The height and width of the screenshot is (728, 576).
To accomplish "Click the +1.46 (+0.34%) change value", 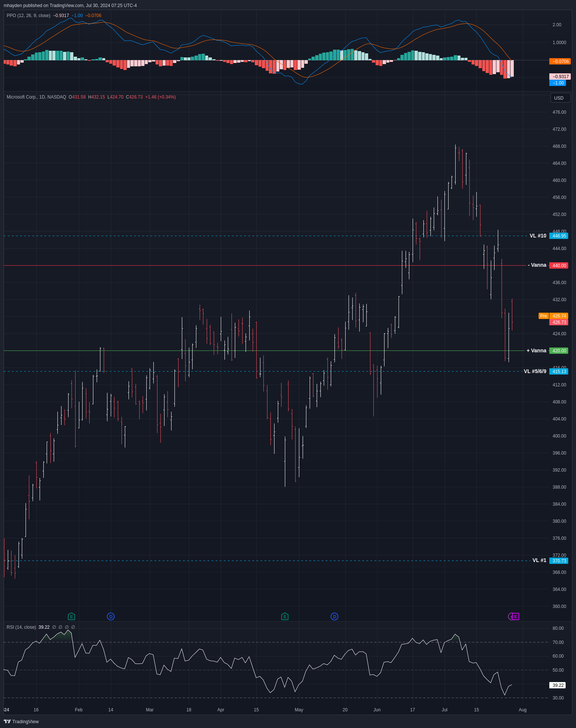I will point(160,97).
